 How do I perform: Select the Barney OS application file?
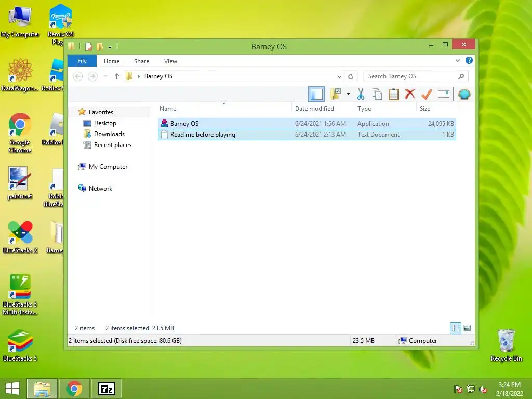coord(307,124)
